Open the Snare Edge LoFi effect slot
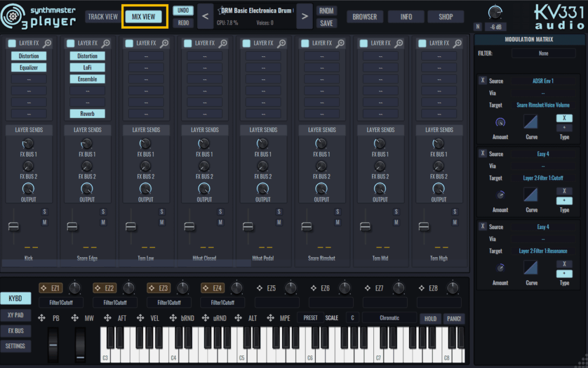The image size is (588, 368). (x=87, y=67)
